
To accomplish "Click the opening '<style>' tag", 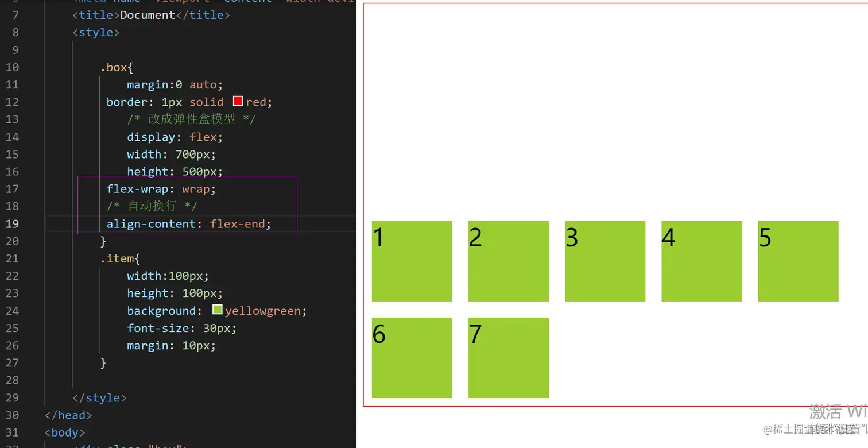I will 96,32.
